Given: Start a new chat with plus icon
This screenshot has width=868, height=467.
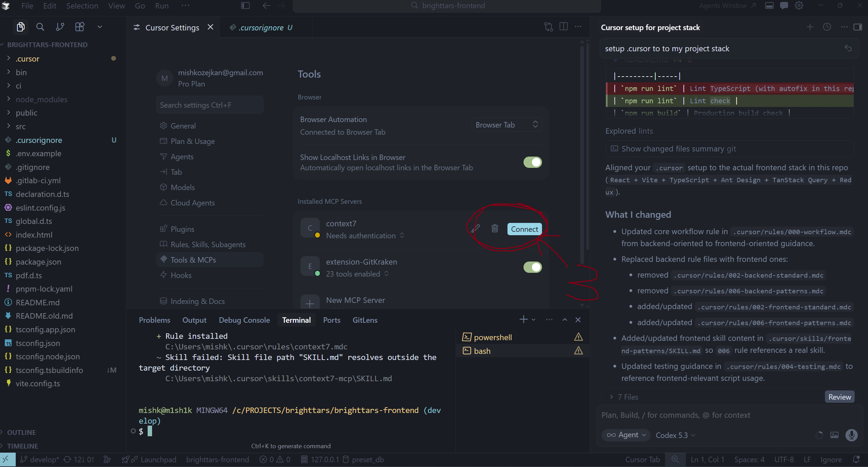Looking at the screenshot, I should pyautogui.click(x=810, y=27).
